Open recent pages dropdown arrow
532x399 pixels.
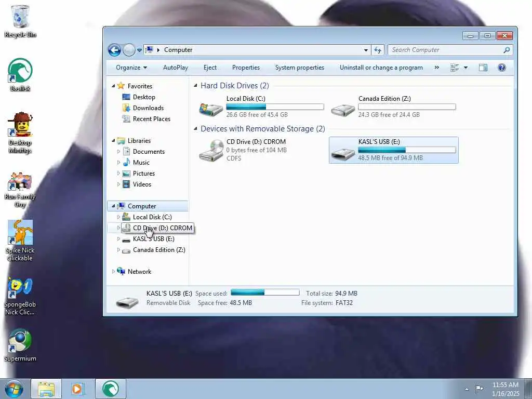tap(139, 50)
